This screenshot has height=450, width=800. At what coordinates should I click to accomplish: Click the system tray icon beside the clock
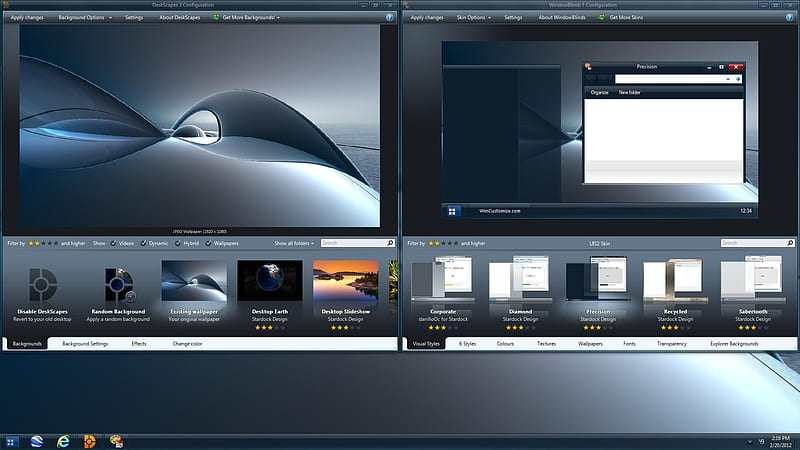coord(761,442)
